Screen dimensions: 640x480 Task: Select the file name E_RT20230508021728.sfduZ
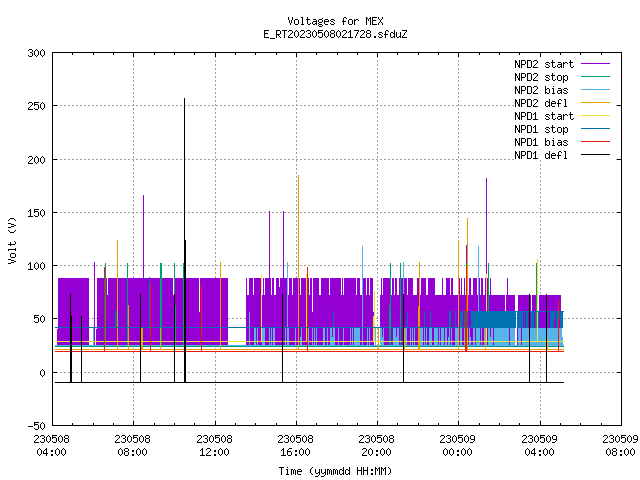[x=335, y=34]
